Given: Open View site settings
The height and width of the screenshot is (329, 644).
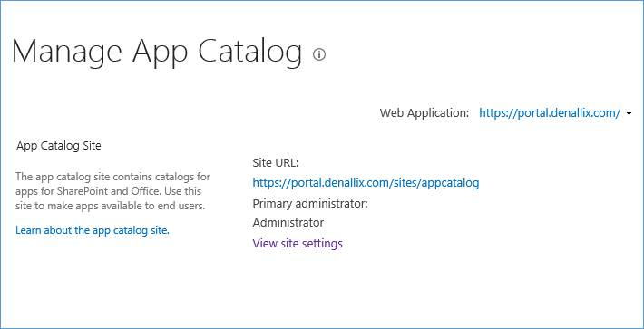Looking at the screenshot, I should coord(298,243).
